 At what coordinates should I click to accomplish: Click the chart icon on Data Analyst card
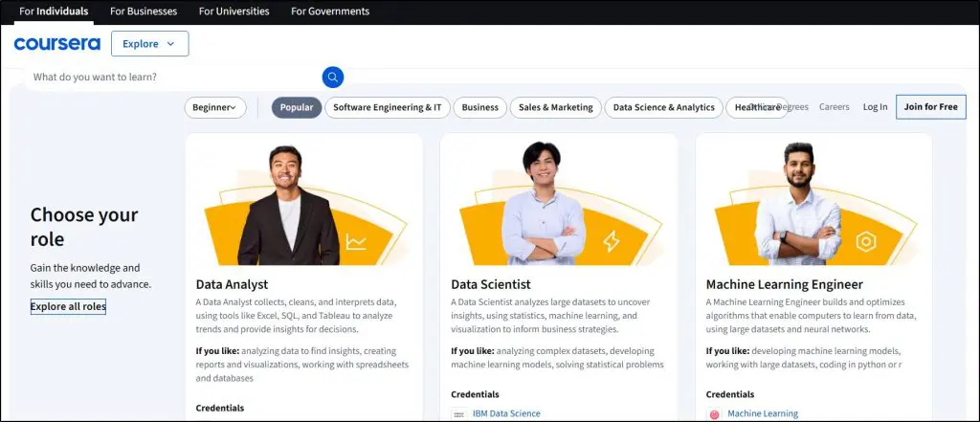click(x=356, y=242)
